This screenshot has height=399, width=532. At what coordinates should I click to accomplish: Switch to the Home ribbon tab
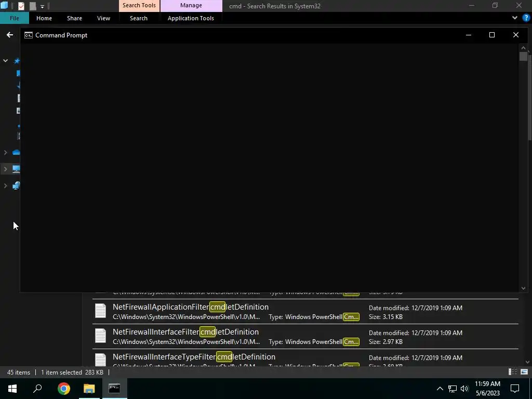tap(44, 18)
